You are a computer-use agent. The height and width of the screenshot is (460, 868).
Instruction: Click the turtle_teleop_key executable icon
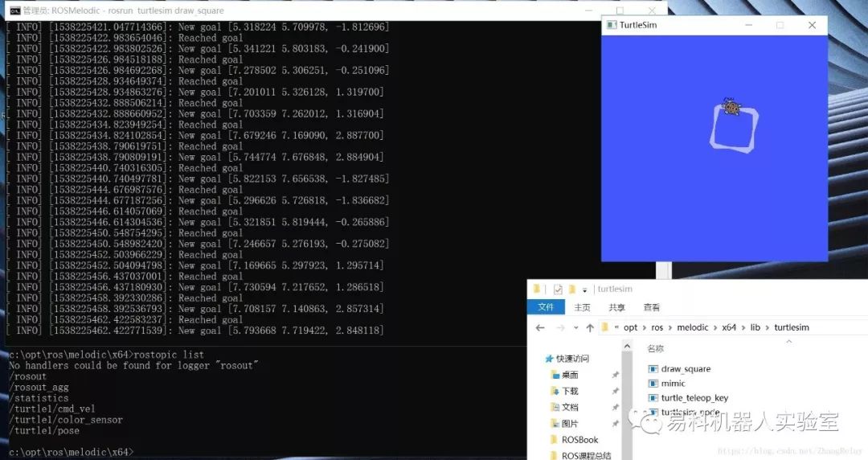[653, 398]
